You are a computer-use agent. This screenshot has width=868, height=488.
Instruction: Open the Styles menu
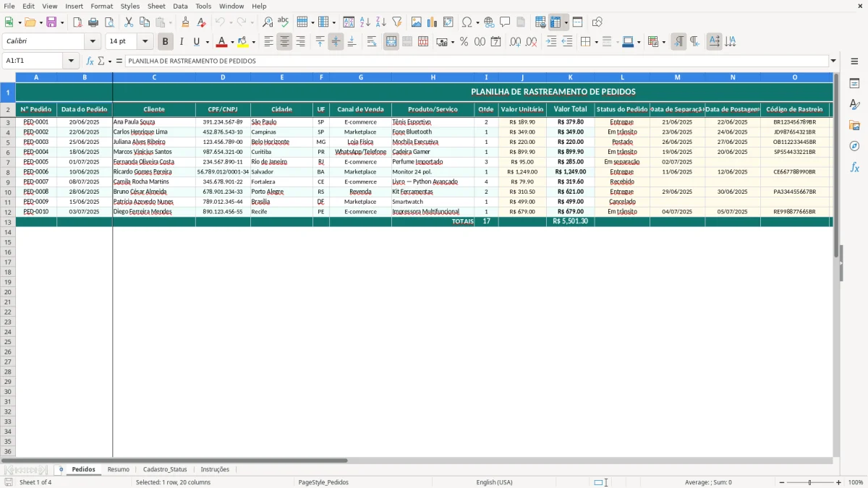(130, 6)
